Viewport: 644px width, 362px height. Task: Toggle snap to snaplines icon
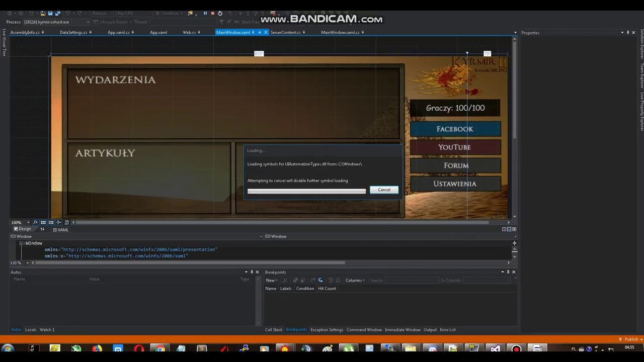(x=59, y=222)
